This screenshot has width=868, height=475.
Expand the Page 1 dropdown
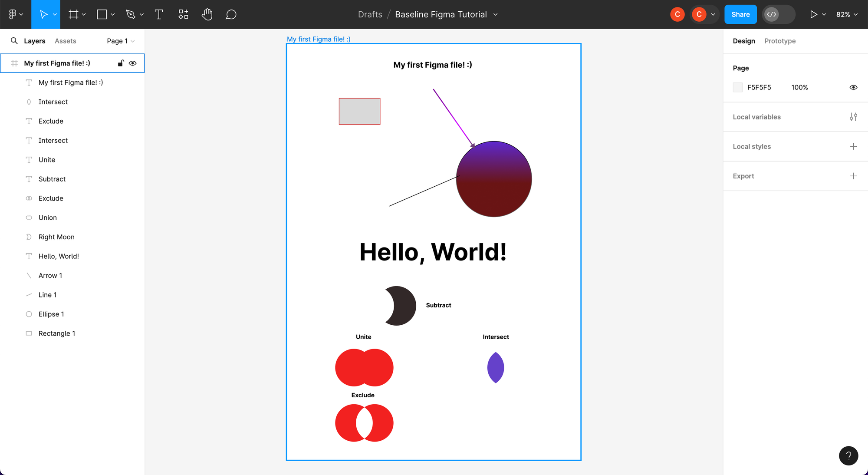(121, 41)
